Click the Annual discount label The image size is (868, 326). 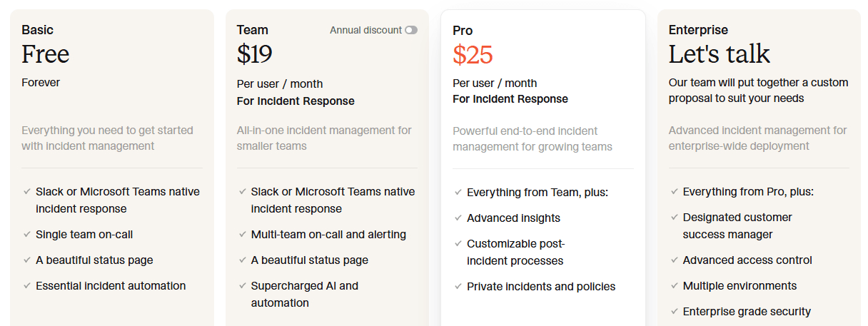click(x=365, y=30)
